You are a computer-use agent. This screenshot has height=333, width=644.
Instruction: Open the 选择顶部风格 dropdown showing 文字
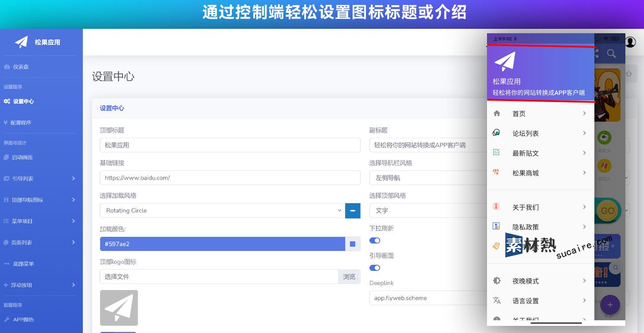pyautogui.click(x=428, y=211)
